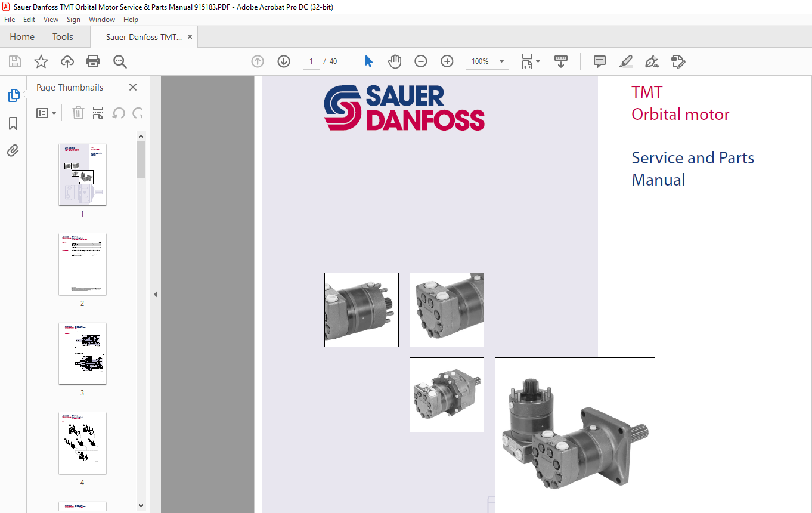
Task: Open the Bookmarks sidebar panel
Action: [13, 123]
